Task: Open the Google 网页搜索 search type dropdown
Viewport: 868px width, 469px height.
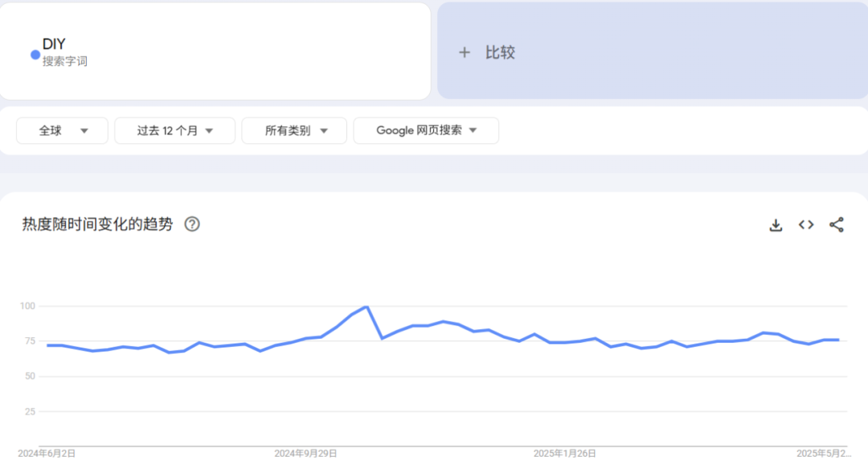Action: (x=426, y=131)
